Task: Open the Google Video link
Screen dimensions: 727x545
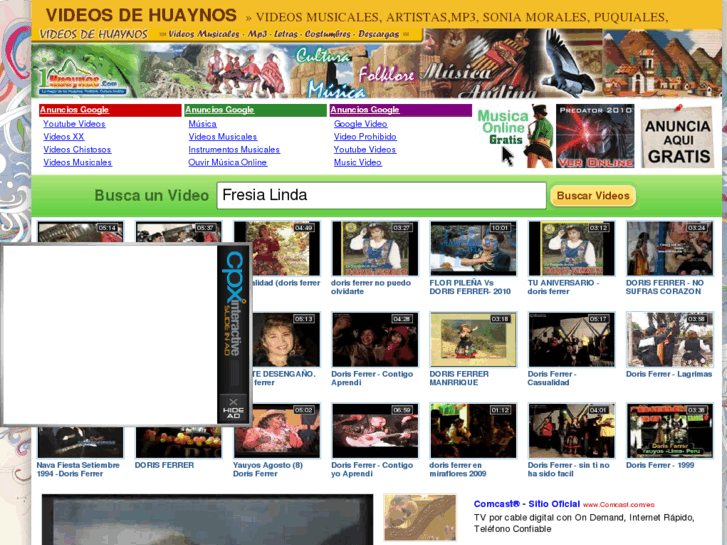Action: pos(360,124)
